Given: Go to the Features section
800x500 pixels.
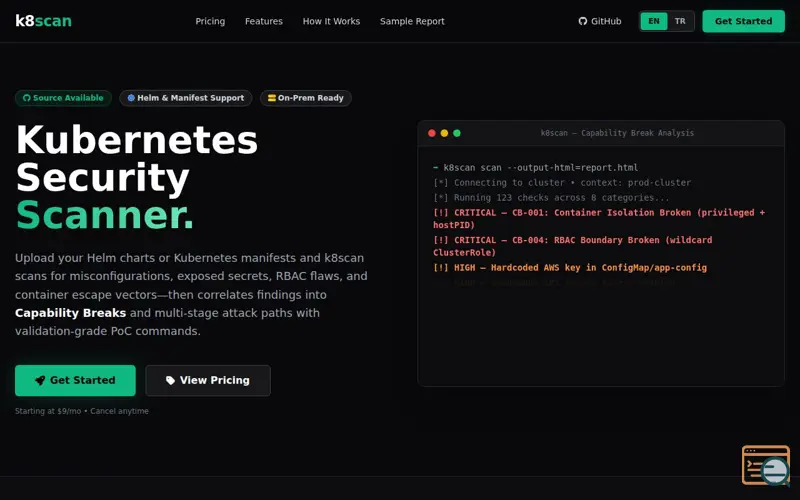Looking at the screenshot, I should pos(264,21).
